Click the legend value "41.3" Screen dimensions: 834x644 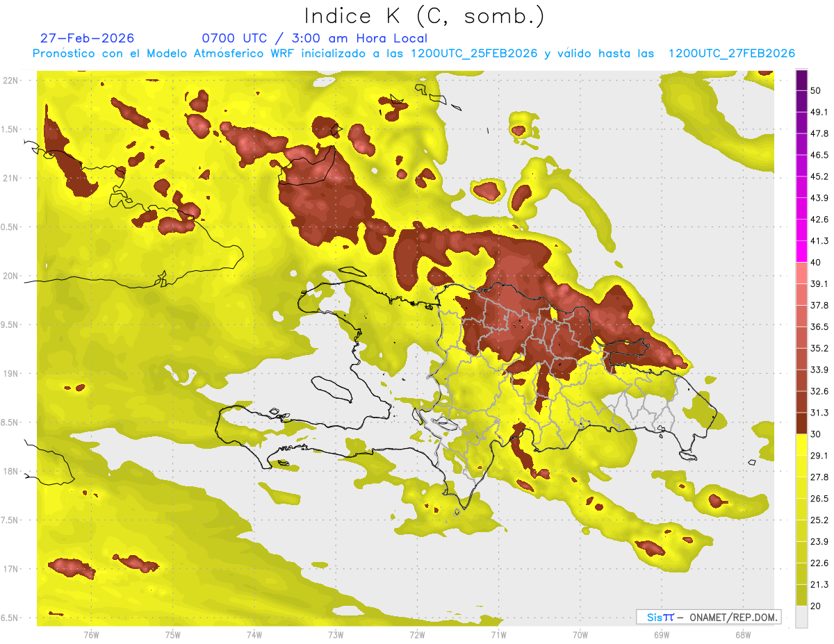(819, 242)
